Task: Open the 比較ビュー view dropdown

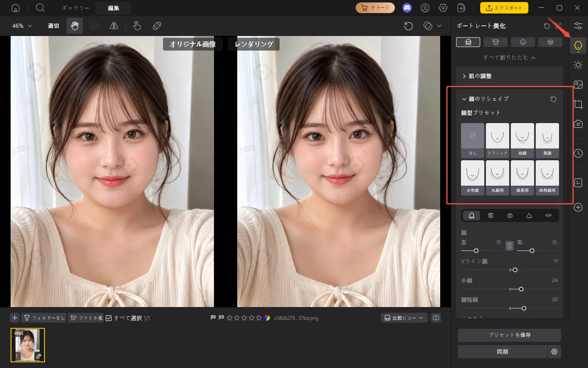Action: pos(404,318)
